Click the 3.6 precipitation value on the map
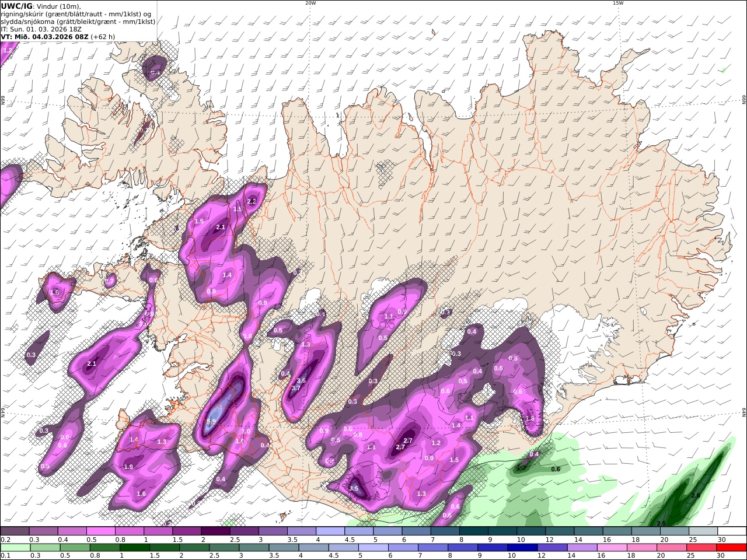The image size is (747, 560). [301, 380]
